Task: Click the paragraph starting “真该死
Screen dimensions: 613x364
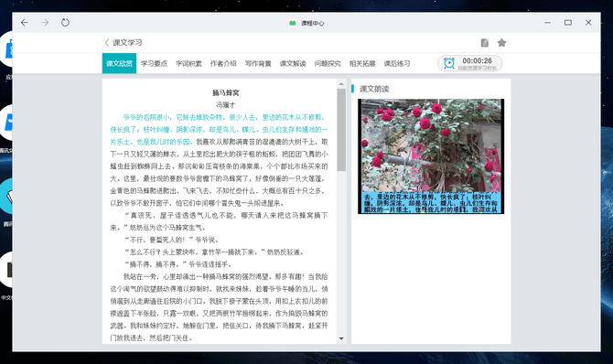Action: coord(219,221)
